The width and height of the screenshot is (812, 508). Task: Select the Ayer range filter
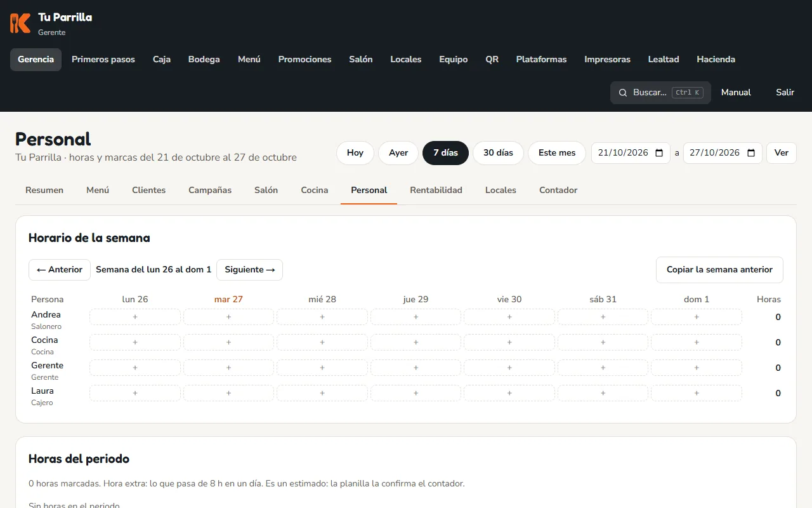pyautogui.click(x=398, y=153)
